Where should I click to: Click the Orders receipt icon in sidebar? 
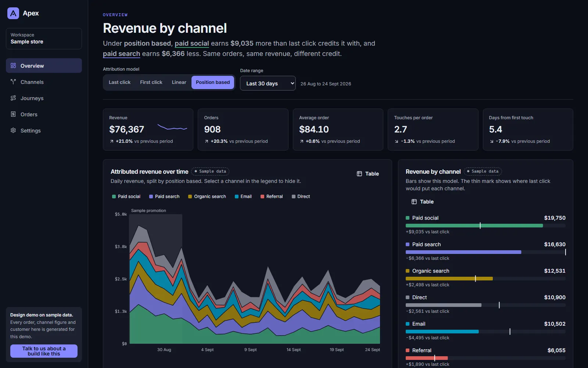[x=13, y=114]
